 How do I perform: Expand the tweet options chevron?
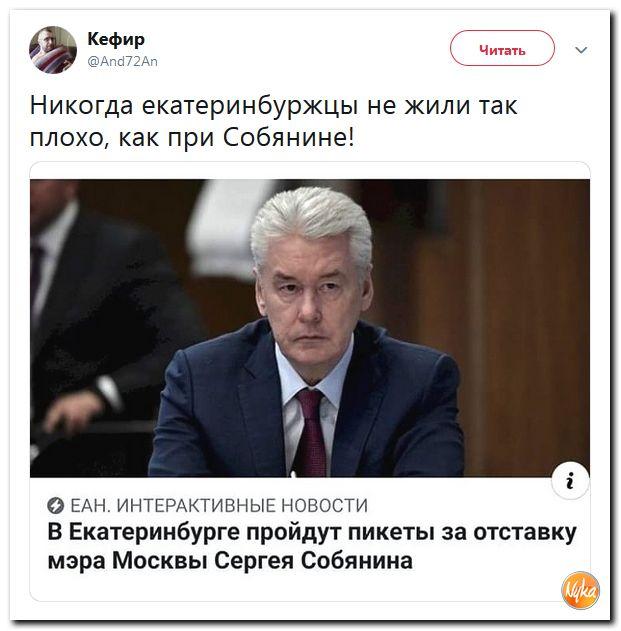pyautogui.click(x=581, y=50)
